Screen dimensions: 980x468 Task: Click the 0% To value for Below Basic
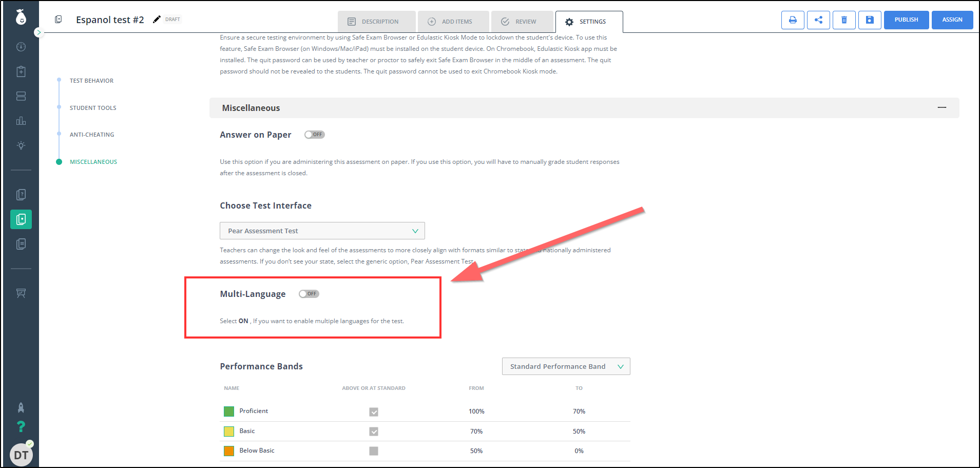[x=579, y=451]
